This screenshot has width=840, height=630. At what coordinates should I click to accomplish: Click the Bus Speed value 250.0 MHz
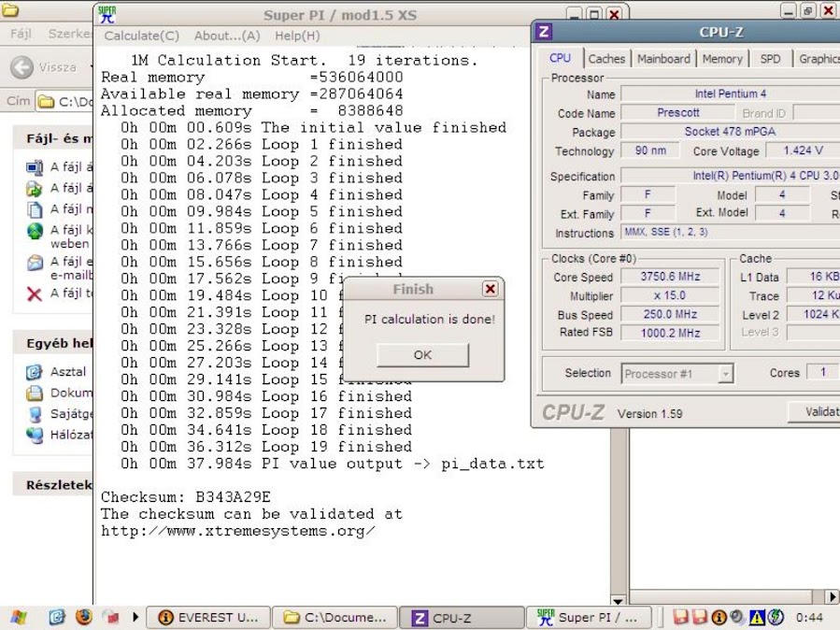[x=670, y=314]
